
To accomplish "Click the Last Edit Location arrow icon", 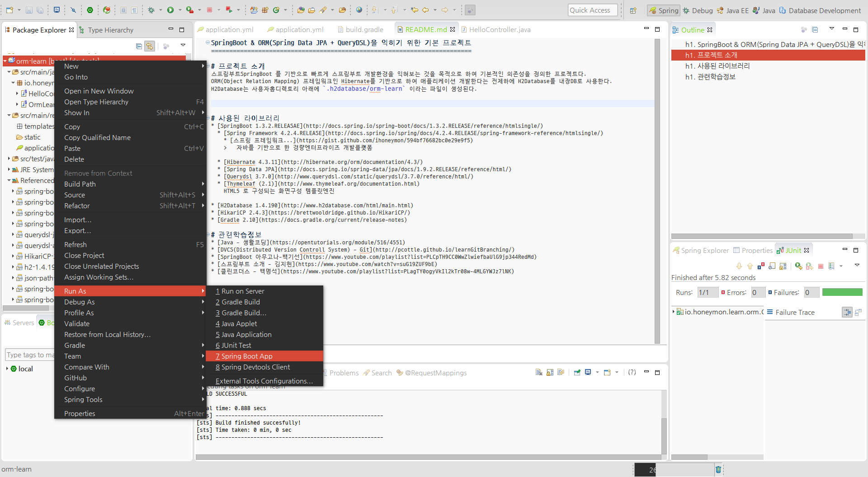I will [414, 10].
